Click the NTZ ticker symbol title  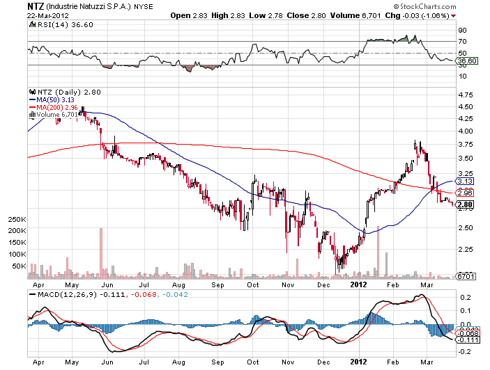[35, 6]
